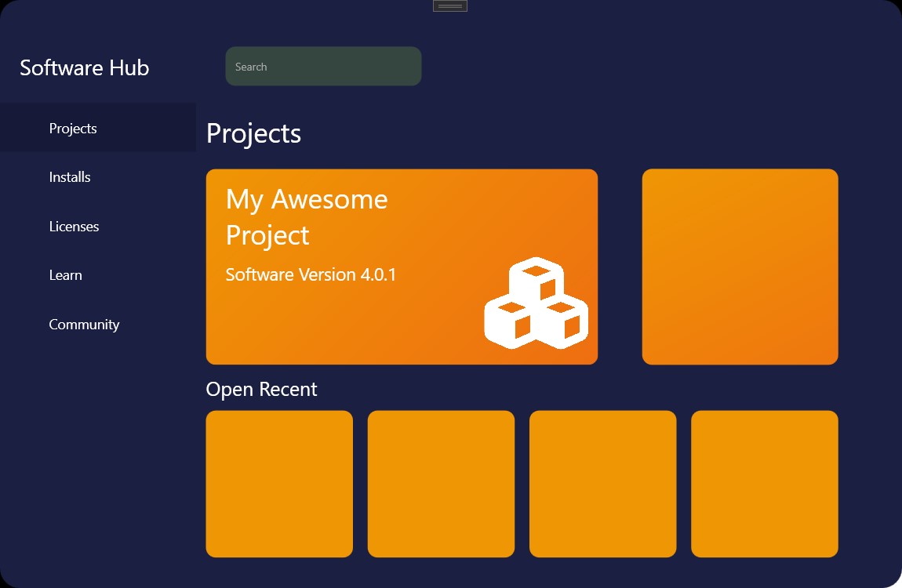
Task: Open the second Open Recent project tile
Action: 441,484
